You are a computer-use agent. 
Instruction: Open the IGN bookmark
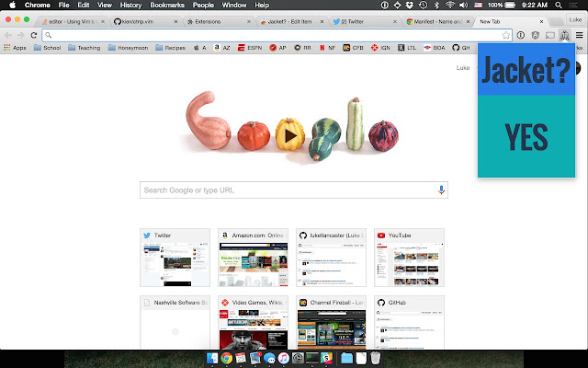[380, 48]
